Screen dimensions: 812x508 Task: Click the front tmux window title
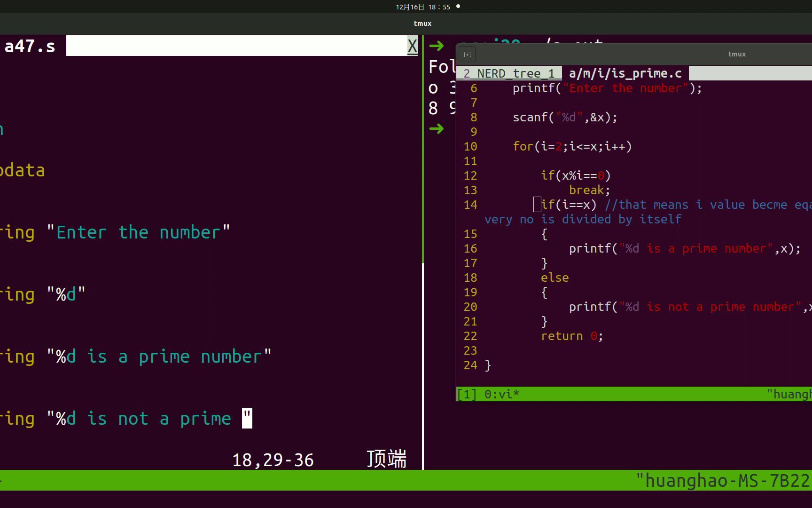pos(737,54)
